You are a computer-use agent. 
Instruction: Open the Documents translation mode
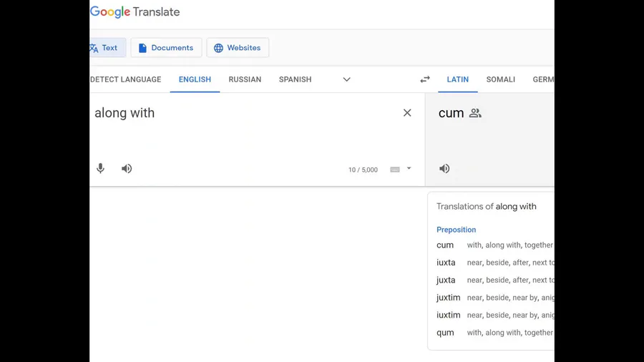point(166,48)
